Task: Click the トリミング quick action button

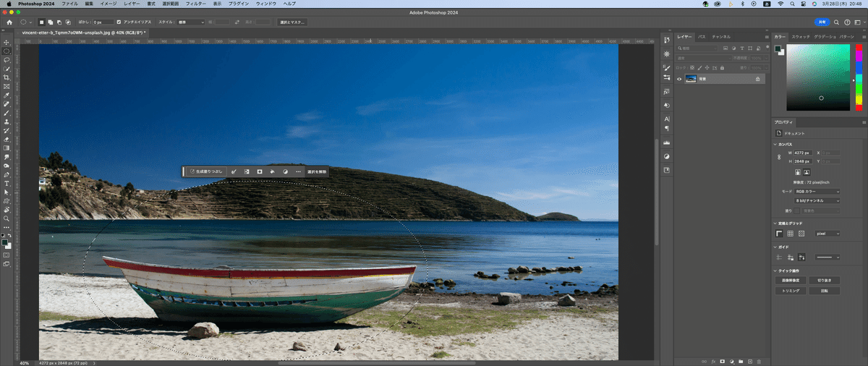Action: click(x=791, y=290)
